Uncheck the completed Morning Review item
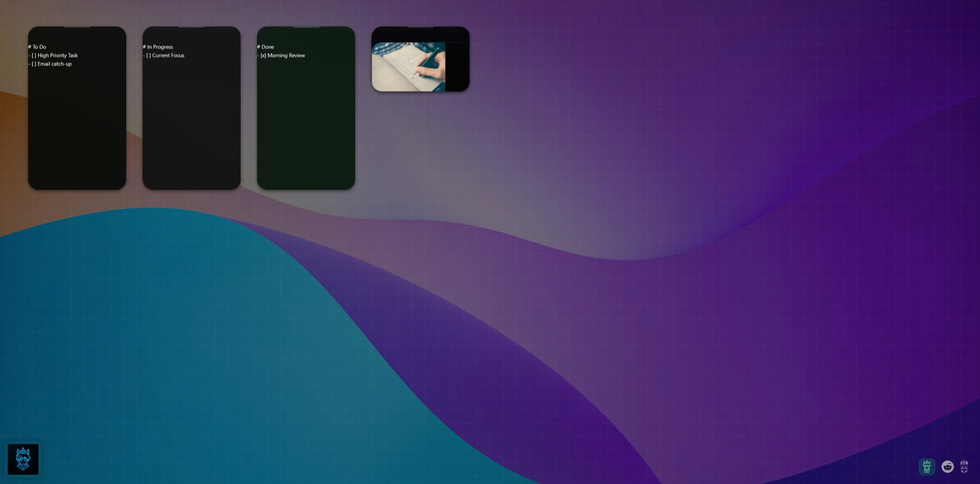 pos(263,55)
